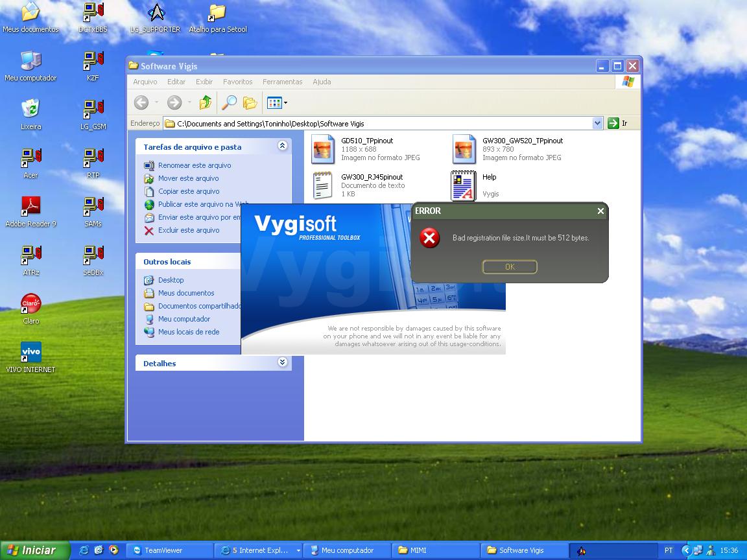The image size is (747, 560).
Task: Open the Search magnifier tool
Action: pyautogui.click(x=229, y=102)
